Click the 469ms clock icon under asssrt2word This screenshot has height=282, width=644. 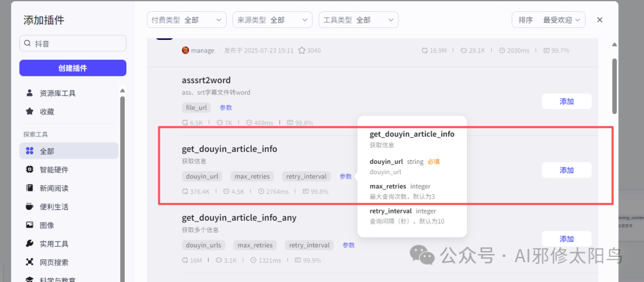[249, 122]
